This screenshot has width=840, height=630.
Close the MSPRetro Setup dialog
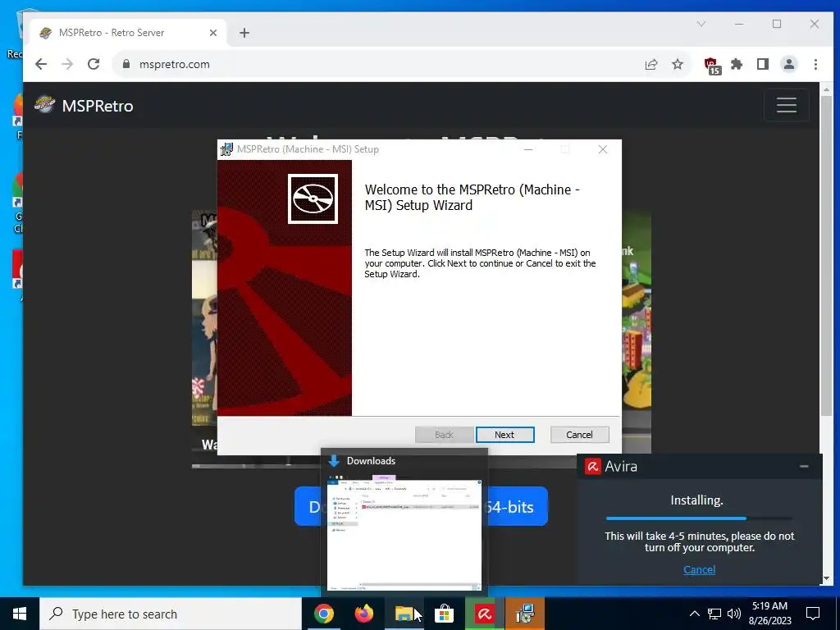pyautogui.click(x=603, y=149)
